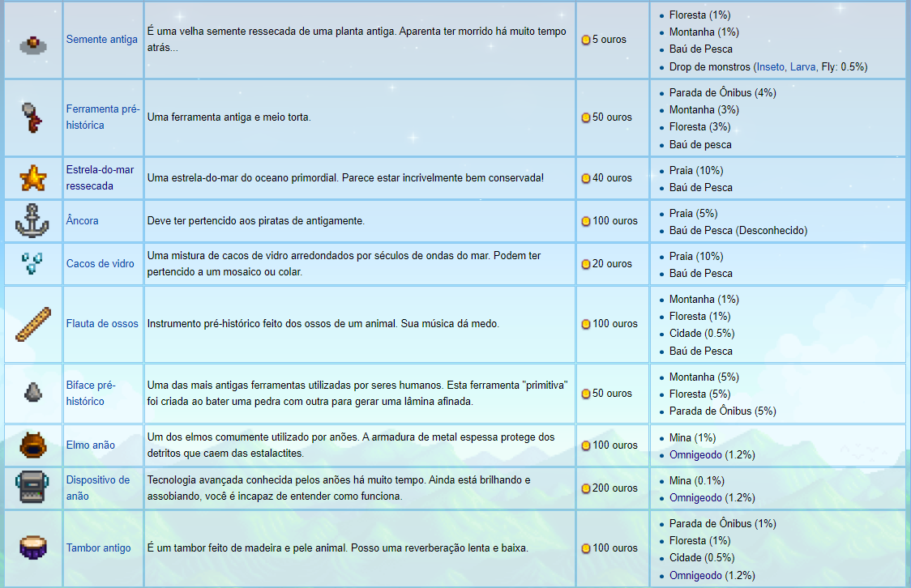The image size is (911, 588).
Task: Open the Estrela-do-mar ressecada link
Action: click(x=100, y=177)
